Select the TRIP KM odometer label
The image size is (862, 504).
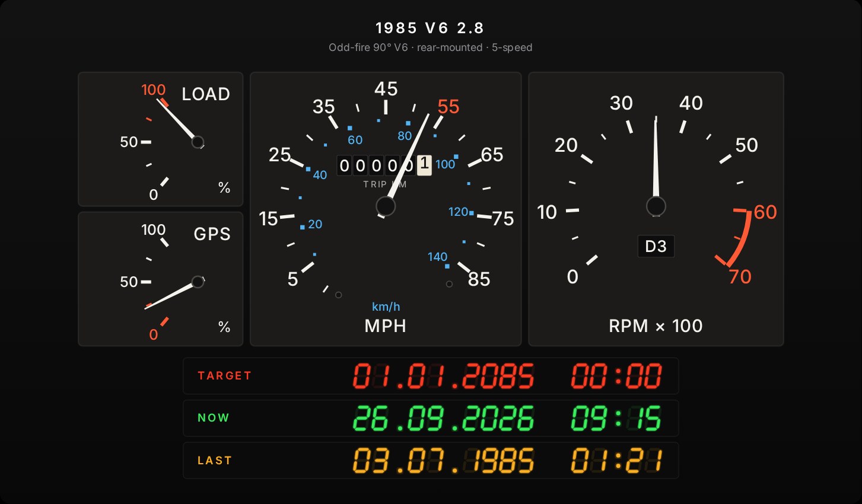coord(385,184)
